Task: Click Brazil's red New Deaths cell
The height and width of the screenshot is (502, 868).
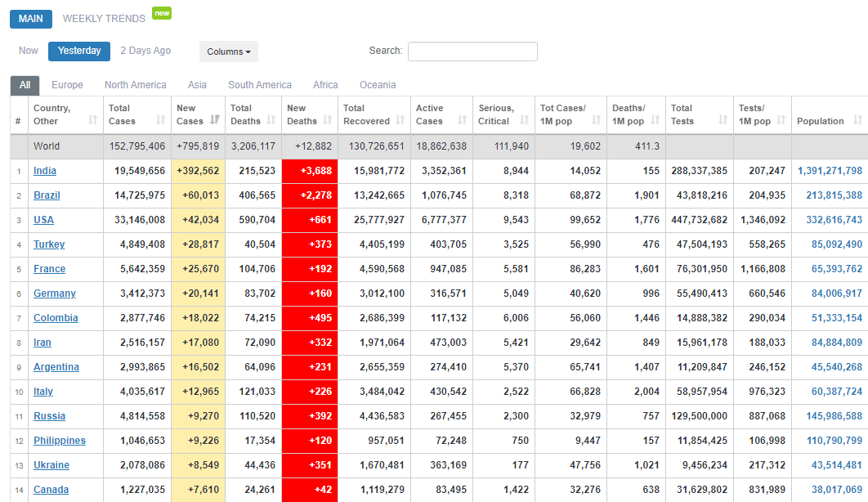Action: pyautogui.click(x=310, y=195)
